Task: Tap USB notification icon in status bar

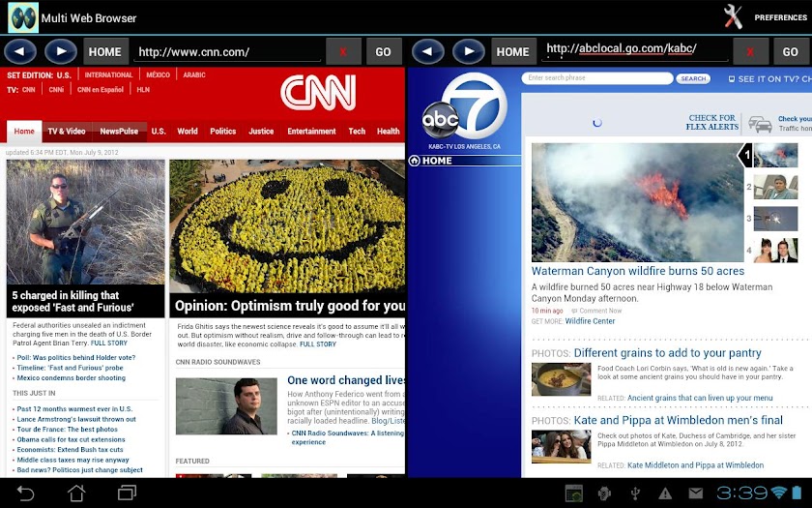Action: tap(635, 493)
